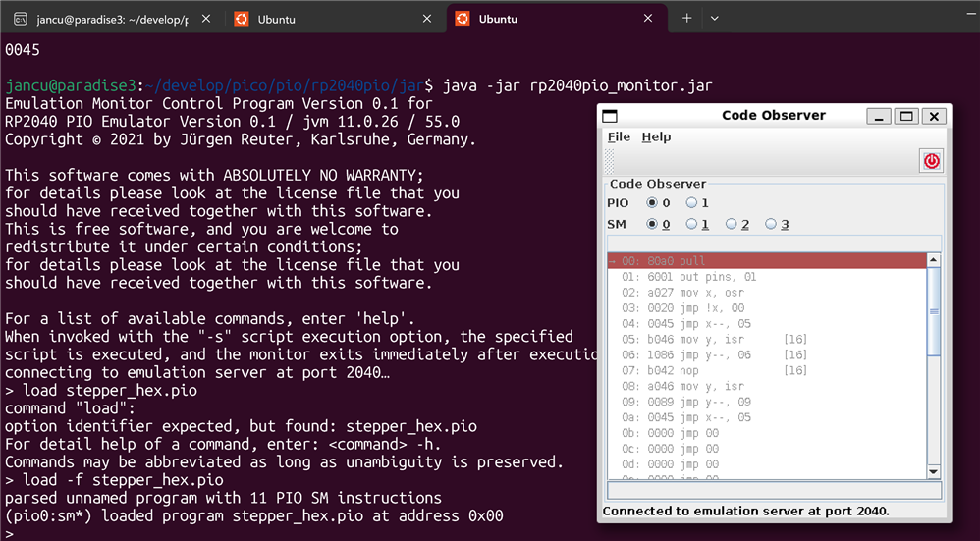Click the new tab plus icon

tap(686, 19)
